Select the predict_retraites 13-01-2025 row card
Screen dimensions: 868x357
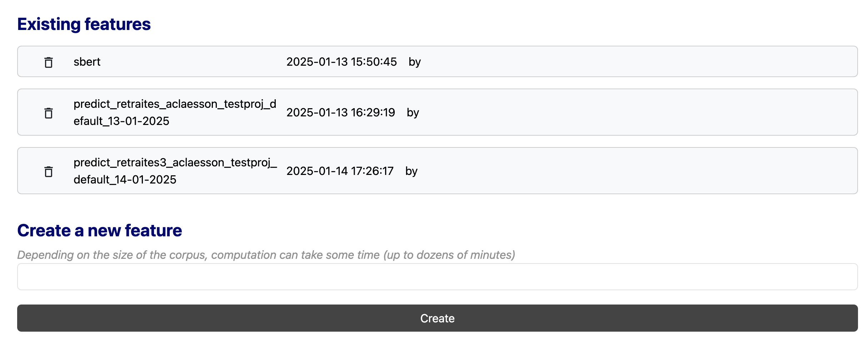point(438,112)
